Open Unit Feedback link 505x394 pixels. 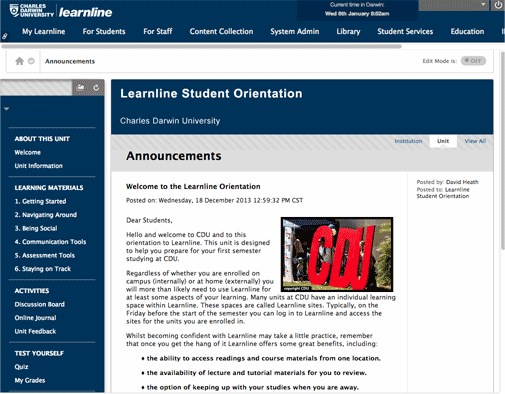click(x=35, y=331)
